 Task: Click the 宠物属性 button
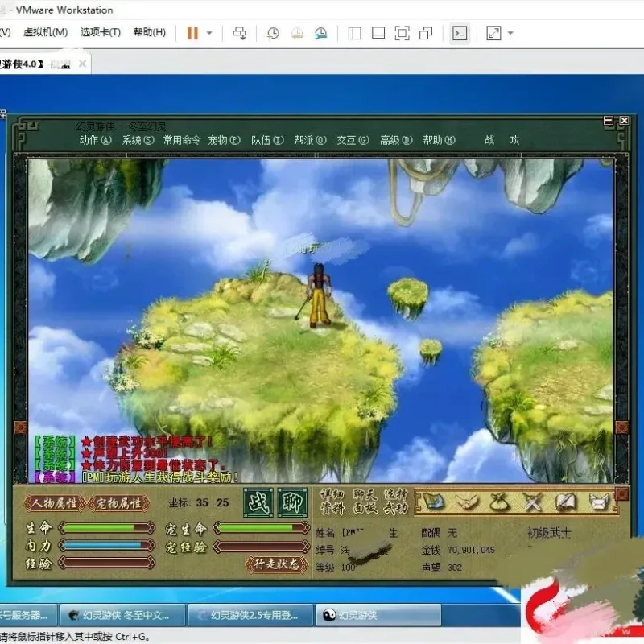tap(118, 504)
